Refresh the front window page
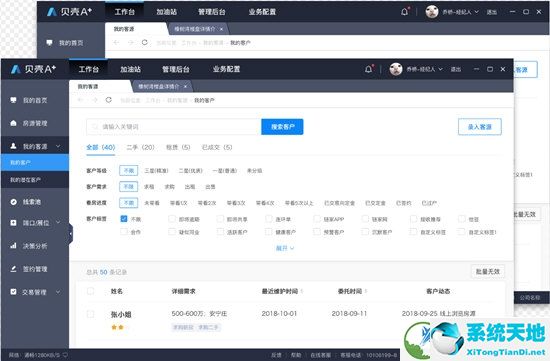Image resolution: width=550 pixels, height=361 pixels. click(x=109, y=100)
